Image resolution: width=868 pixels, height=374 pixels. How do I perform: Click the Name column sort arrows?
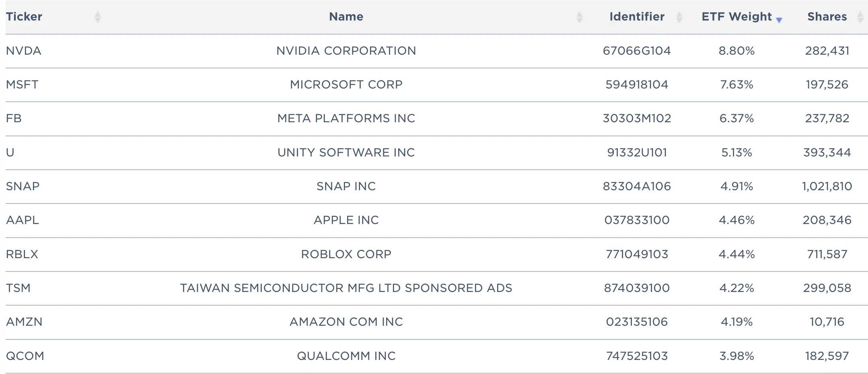tap(579, 17)
